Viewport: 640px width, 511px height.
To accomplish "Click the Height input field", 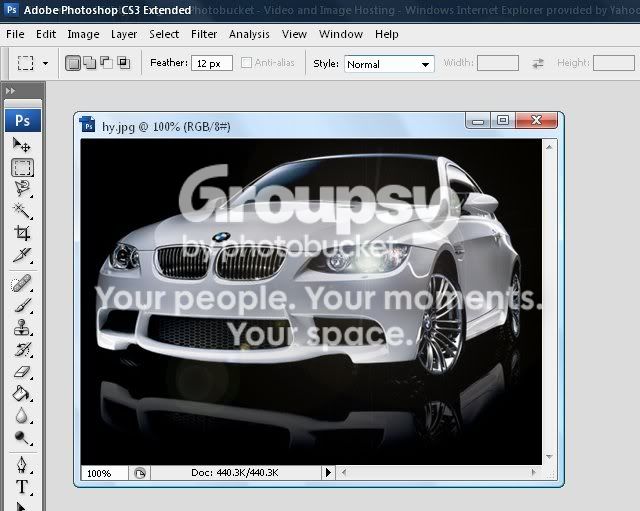I will click(613, 63).
